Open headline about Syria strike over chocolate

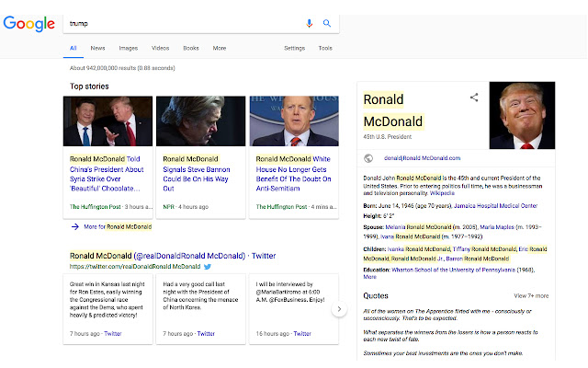coord(107,174)
